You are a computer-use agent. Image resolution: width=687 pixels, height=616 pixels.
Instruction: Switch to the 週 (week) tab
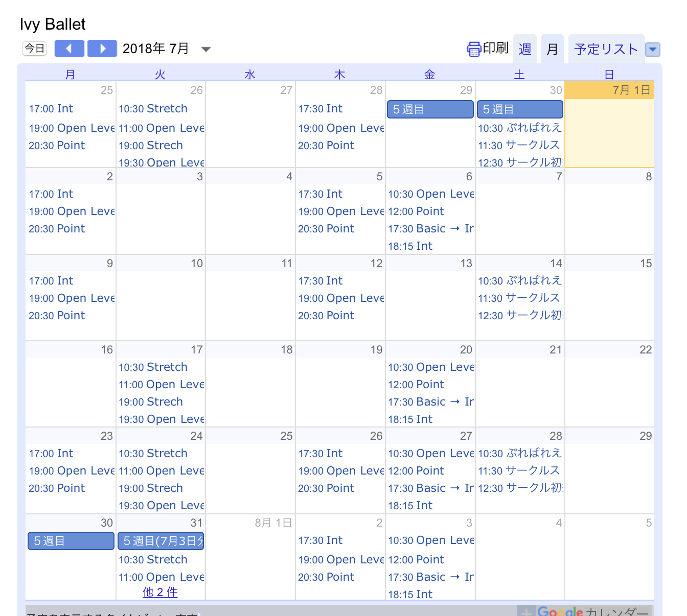525,49
